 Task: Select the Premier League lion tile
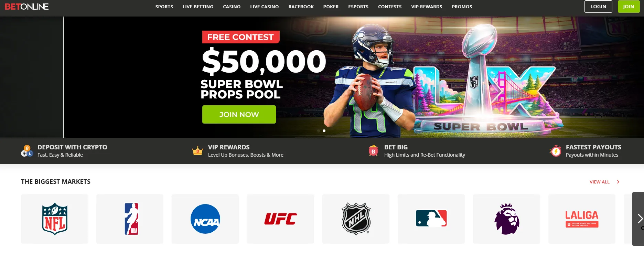pos(506,219)
